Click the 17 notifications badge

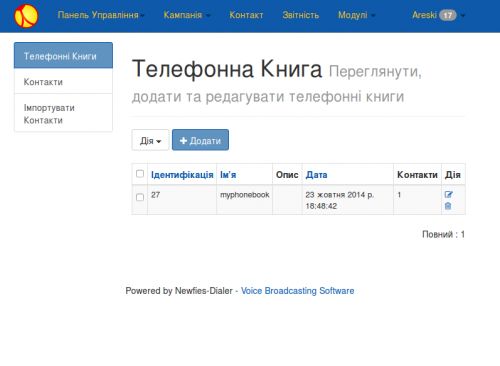[x=448, y=15]
